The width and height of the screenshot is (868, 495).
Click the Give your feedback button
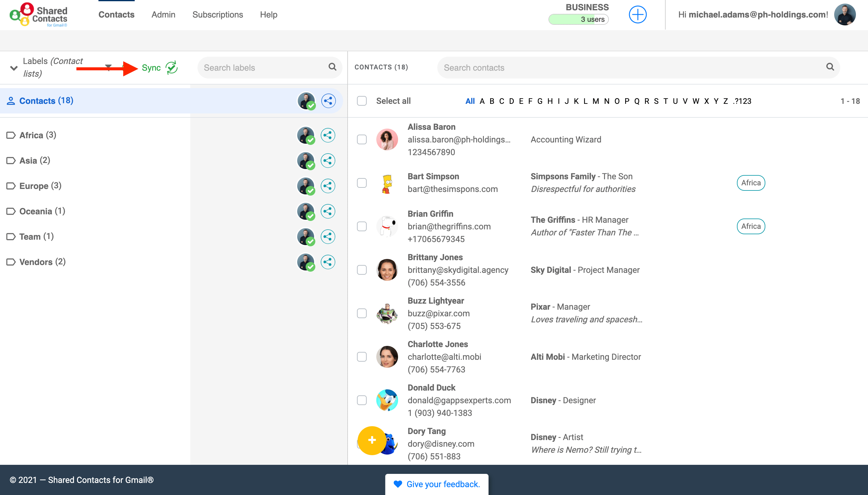tap(436, 484)
